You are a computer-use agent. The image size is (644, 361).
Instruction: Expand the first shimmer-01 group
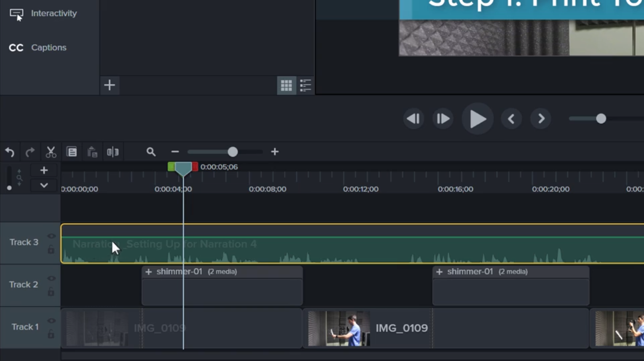coord(149,272)
